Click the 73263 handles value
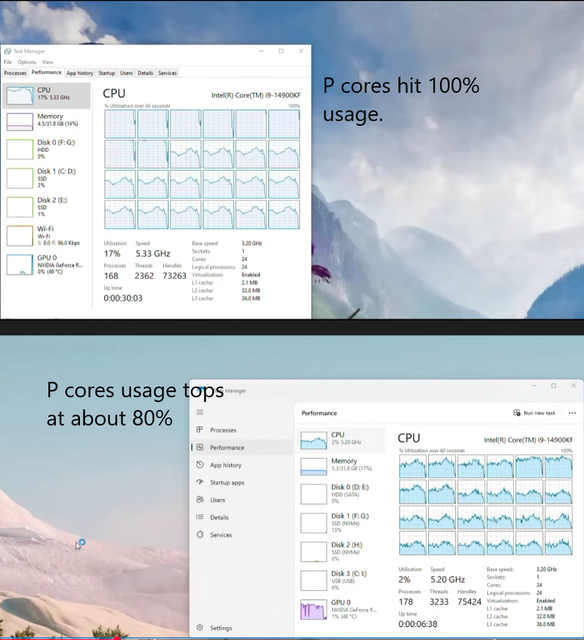This screenshot has width=584, height=640. [174, 276]
